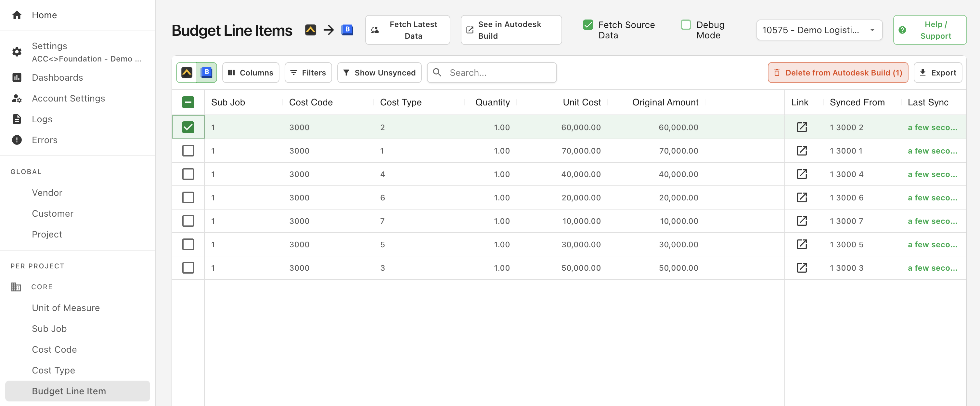Check the row with amount 70,000.00

[188, 150]
